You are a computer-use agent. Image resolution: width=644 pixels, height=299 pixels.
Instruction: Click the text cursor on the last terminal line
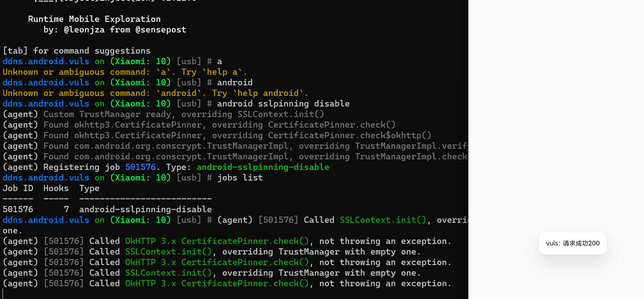point(3,293)
